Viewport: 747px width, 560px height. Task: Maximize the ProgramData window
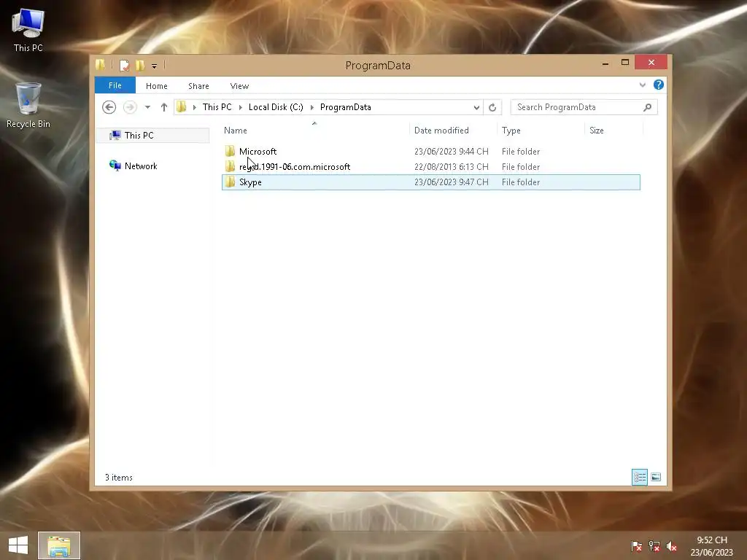coord(625,63)
